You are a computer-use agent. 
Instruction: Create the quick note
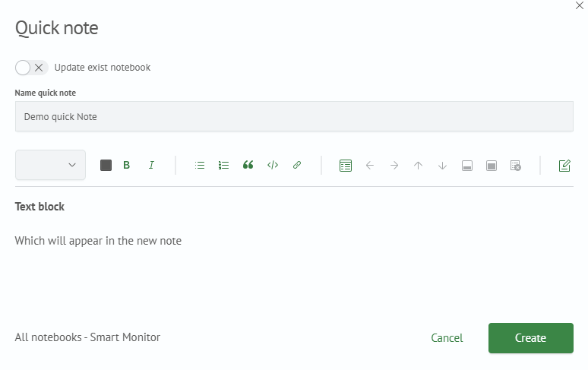(x=530, y=338)
